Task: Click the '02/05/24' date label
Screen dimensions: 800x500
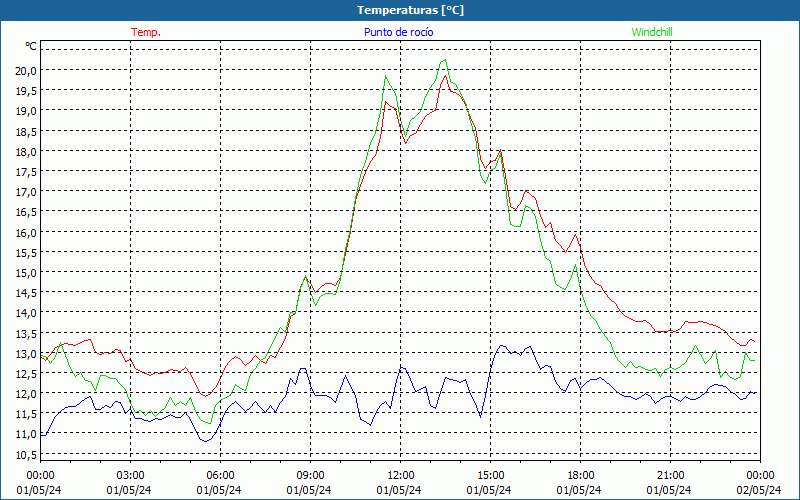Action: (759, 490)
